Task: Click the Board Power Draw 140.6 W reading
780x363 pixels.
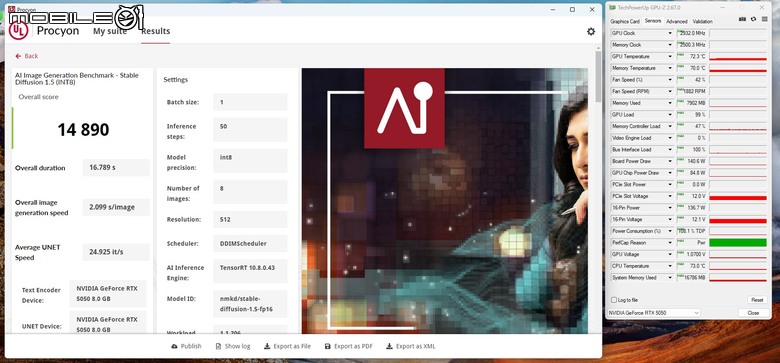Action: coord(692,161)
